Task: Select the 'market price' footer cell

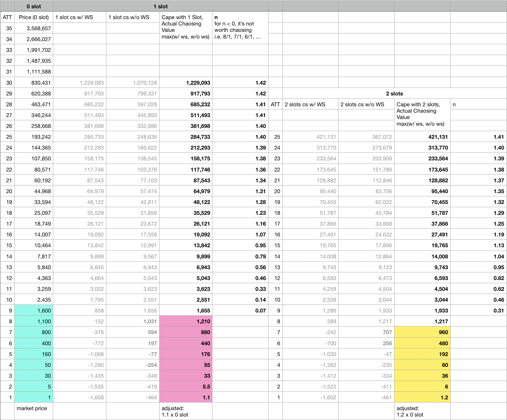Action: click(x=34, y=411)
